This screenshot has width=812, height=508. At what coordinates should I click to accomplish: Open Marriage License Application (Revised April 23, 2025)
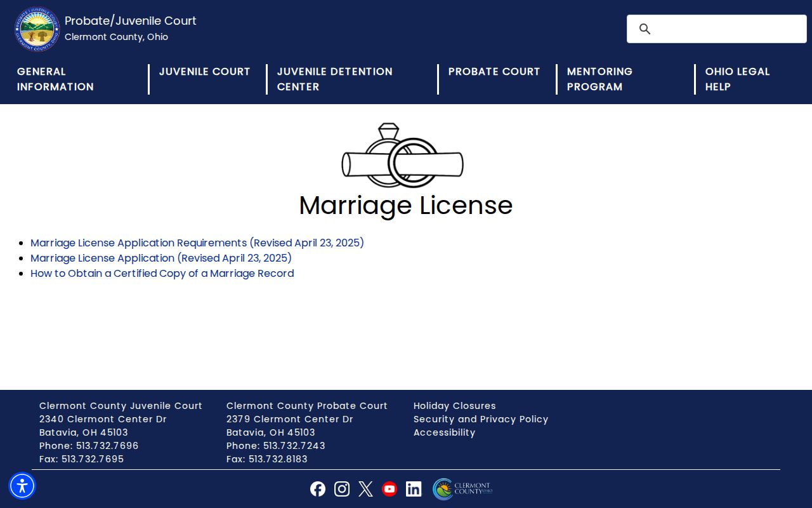click(x=161, y=258)
